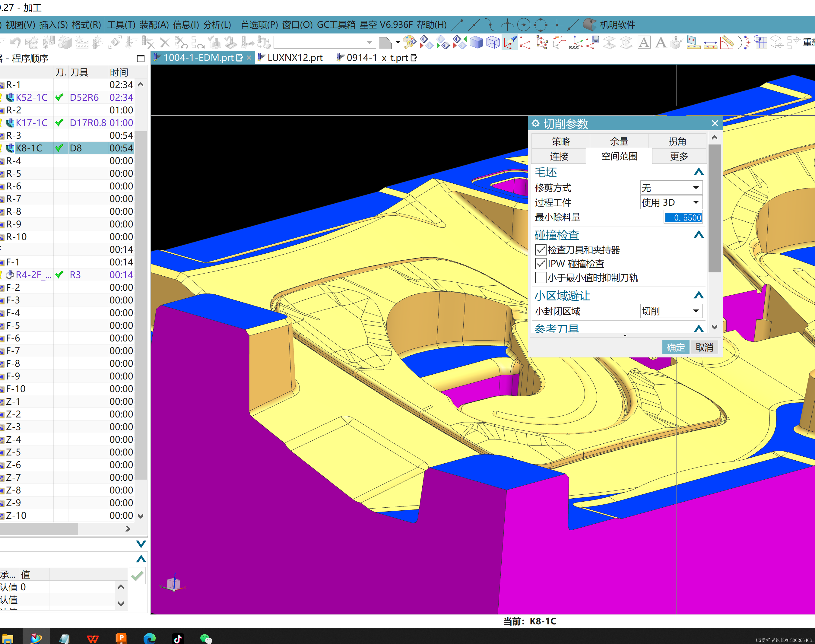This screenshot has width=815, height=644.
Task: Click the WCS origin icon
Action: pyautogui.click(x=525, y=42)
